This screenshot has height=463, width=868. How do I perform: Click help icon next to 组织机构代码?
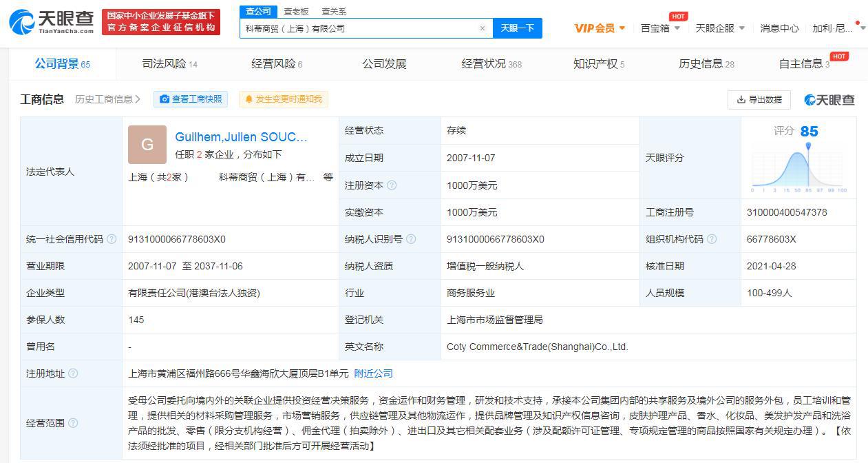[712, 239]
